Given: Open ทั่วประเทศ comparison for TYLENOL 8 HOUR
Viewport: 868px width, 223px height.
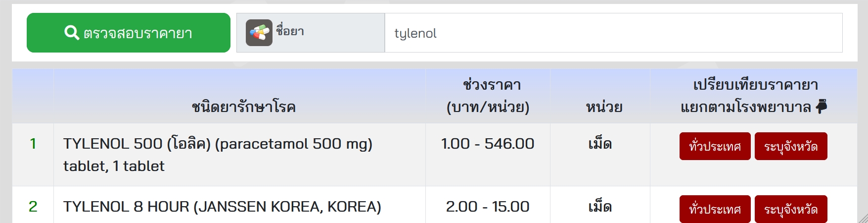Looking at the screenshot, I should tap(715, 209).
